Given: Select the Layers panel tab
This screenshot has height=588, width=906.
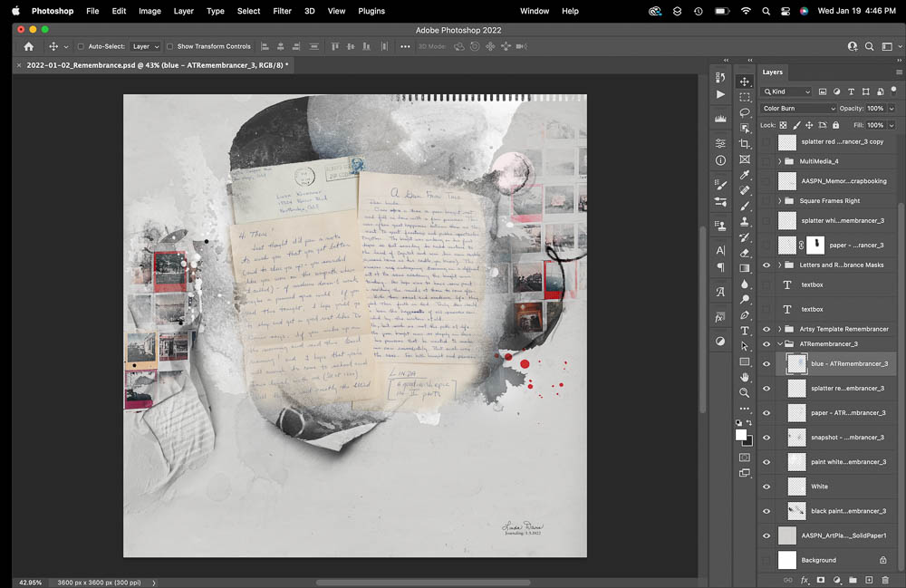Looking at the screenshot, I should pos(773,72).
